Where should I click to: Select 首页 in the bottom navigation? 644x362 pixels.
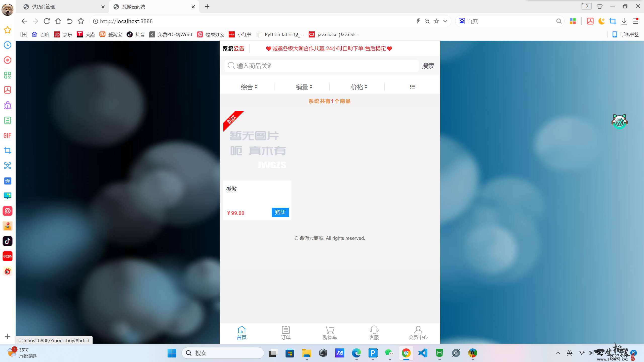[241, 332]
